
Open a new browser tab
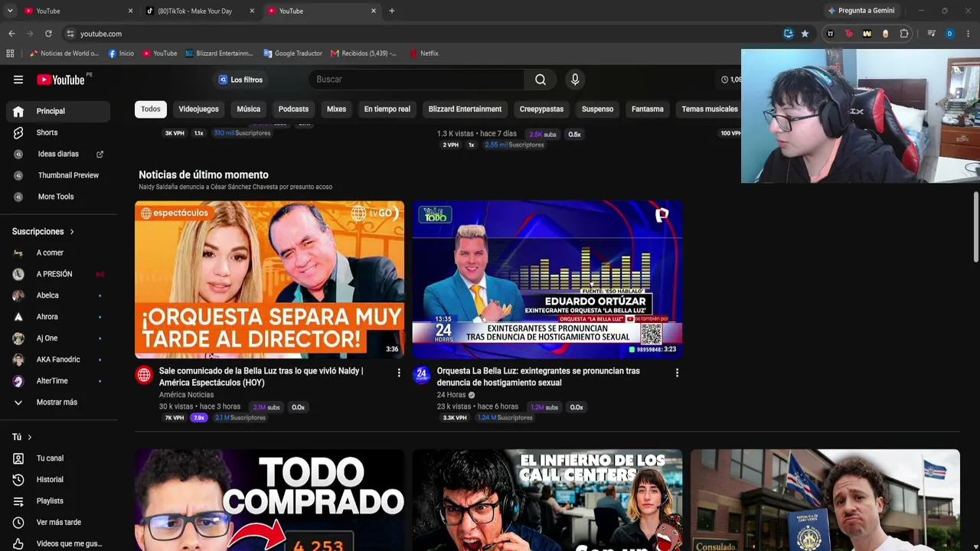pyautogui.click(x=391, y=11)
